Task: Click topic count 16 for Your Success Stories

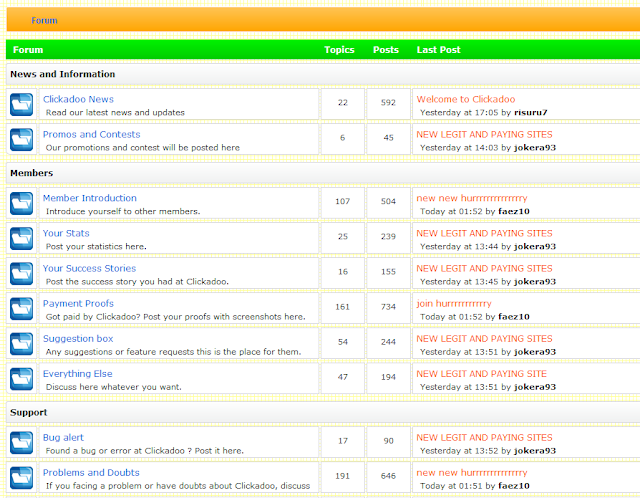Action: (343, 272)
